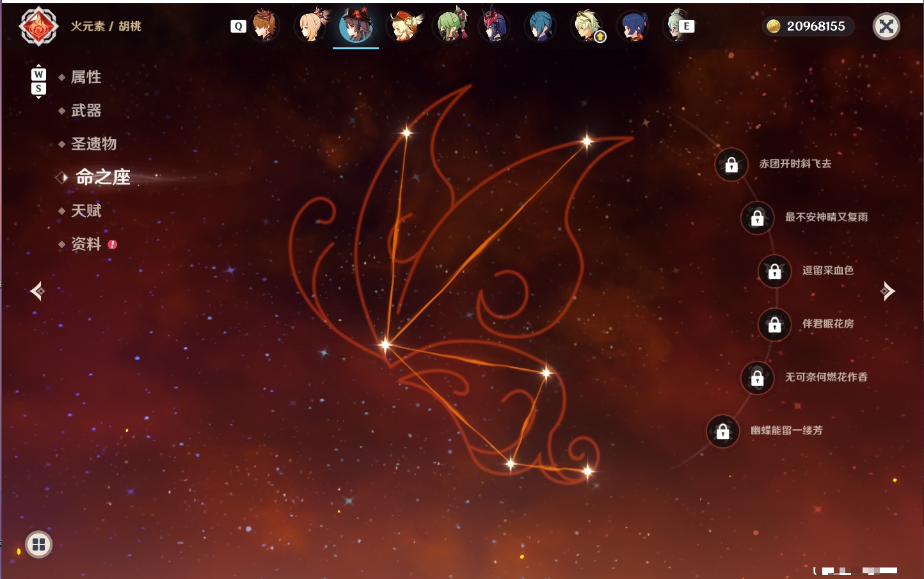
Task: Open constellation label 幽蝶能留一缕芳
Action: click(x=786, y=430)
